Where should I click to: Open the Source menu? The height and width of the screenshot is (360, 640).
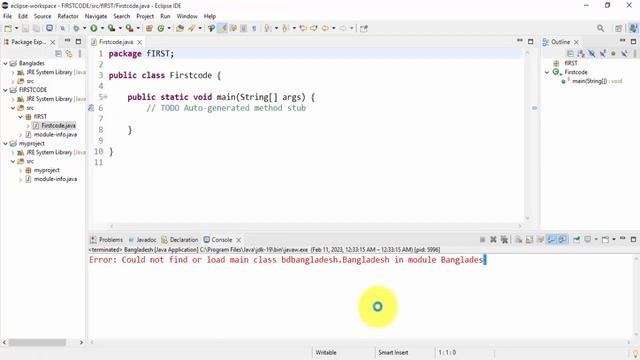(42, 16)
